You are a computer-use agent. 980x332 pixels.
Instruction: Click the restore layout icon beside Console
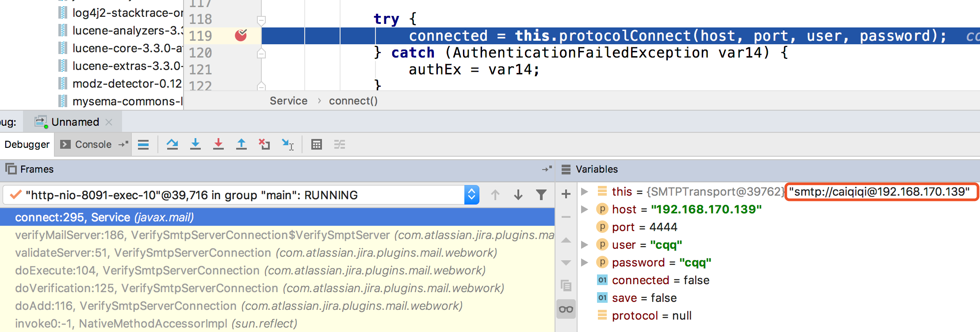pyautogui.click(x=123, y=144)
